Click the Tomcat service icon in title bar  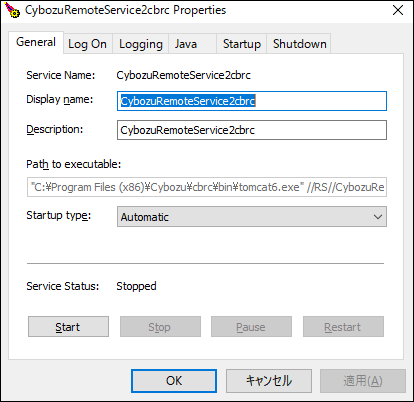[x=12, y=10]
